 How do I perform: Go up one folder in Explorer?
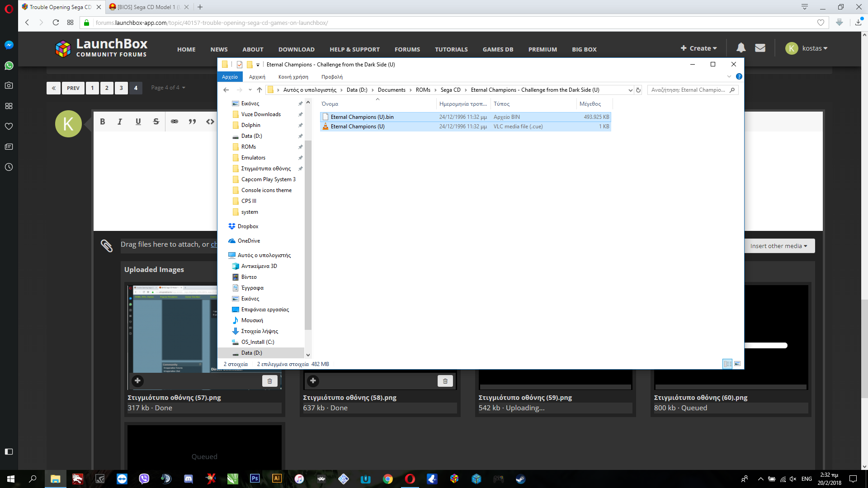coord(259,90)
